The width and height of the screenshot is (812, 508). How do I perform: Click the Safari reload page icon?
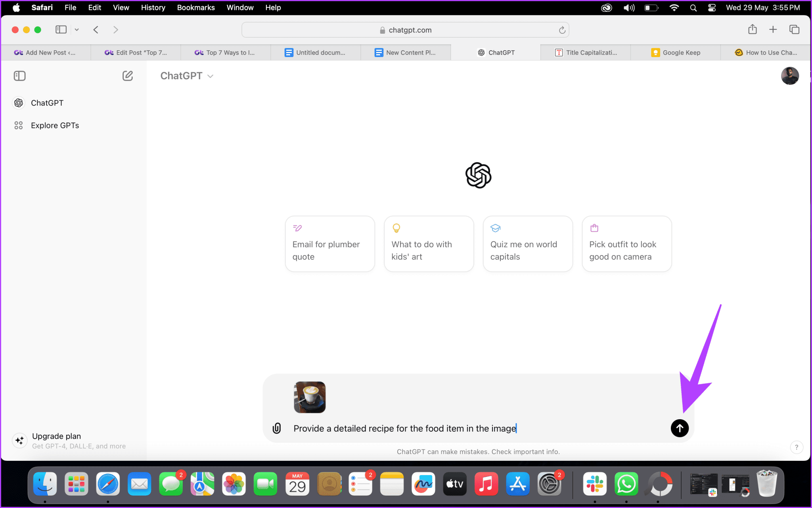click(562, 30)
